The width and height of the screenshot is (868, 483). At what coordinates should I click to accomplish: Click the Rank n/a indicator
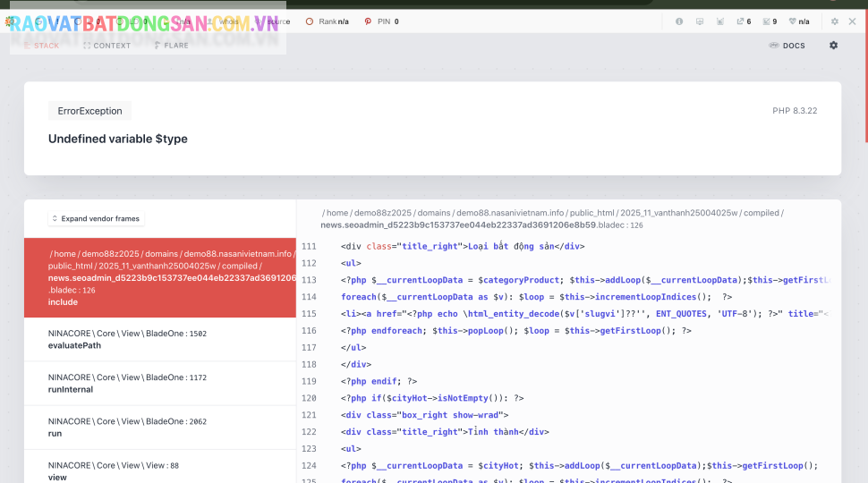tap(328, 21)
